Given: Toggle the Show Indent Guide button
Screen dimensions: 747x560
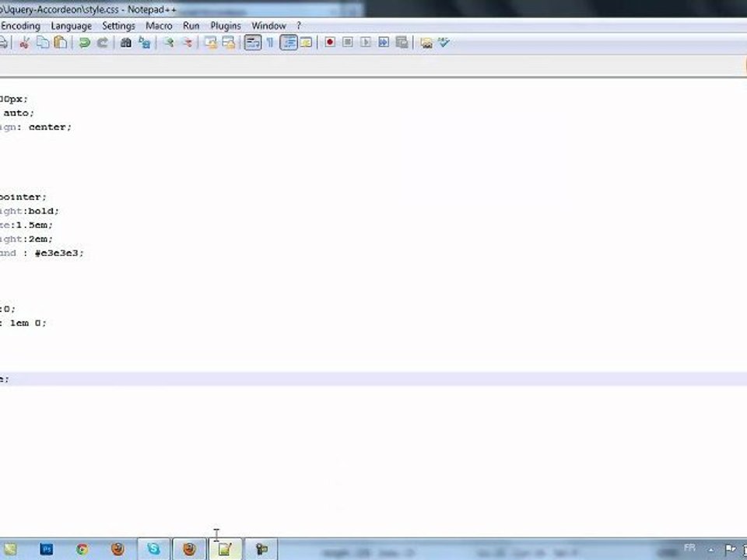Looking at the screenshot, I should click(x=288, y=42).
